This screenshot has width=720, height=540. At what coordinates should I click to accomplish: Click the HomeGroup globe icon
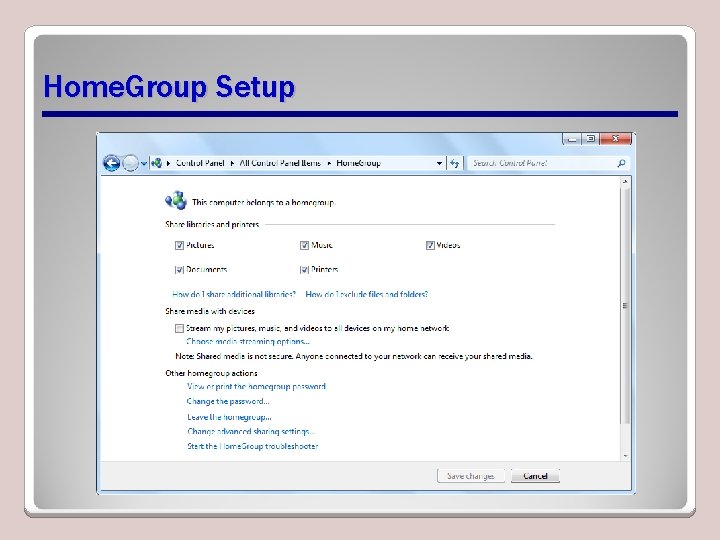pos(176,201)
